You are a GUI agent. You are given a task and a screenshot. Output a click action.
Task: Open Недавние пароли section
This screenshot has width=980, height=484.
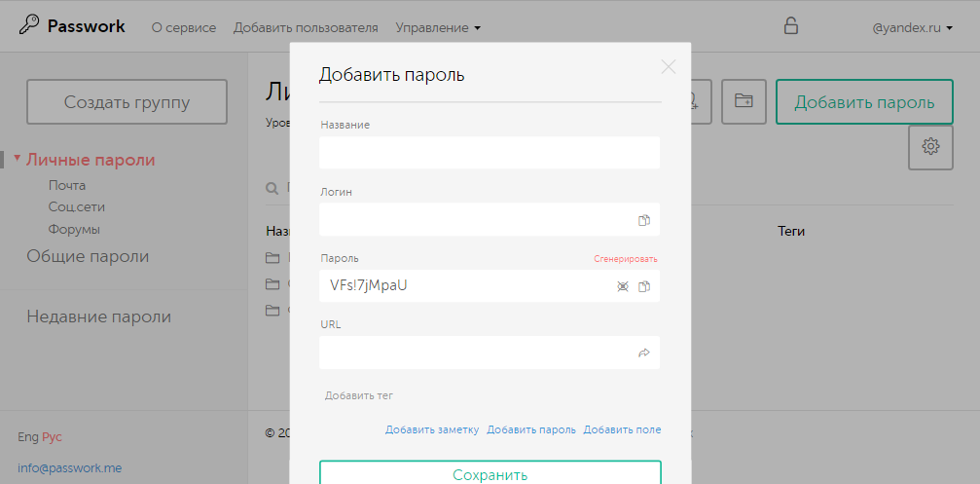click(98, 317)
